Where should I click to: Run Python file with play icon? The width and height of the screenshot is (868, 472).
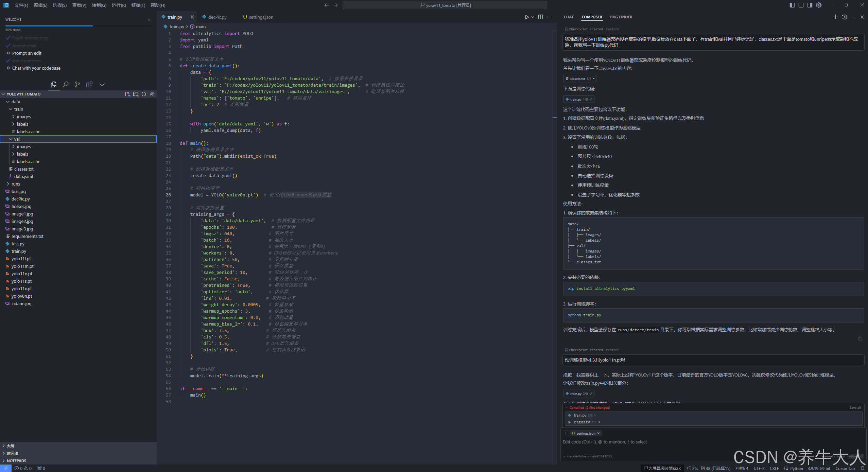526,17
